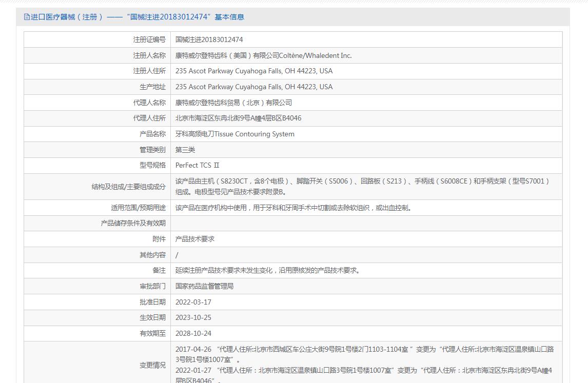The width and height of the screenshot is (588, 383).
Task: Select agent name 康特威尔登特齿科贸易（北京）有限公司
Action: pos(233,103)
